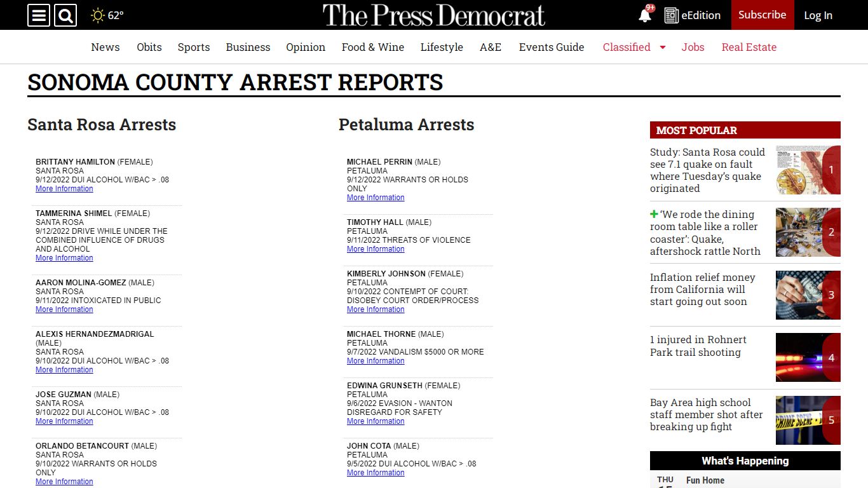Open the hamburger menu icon
The image size is (868, 488).
coord(39,15)
